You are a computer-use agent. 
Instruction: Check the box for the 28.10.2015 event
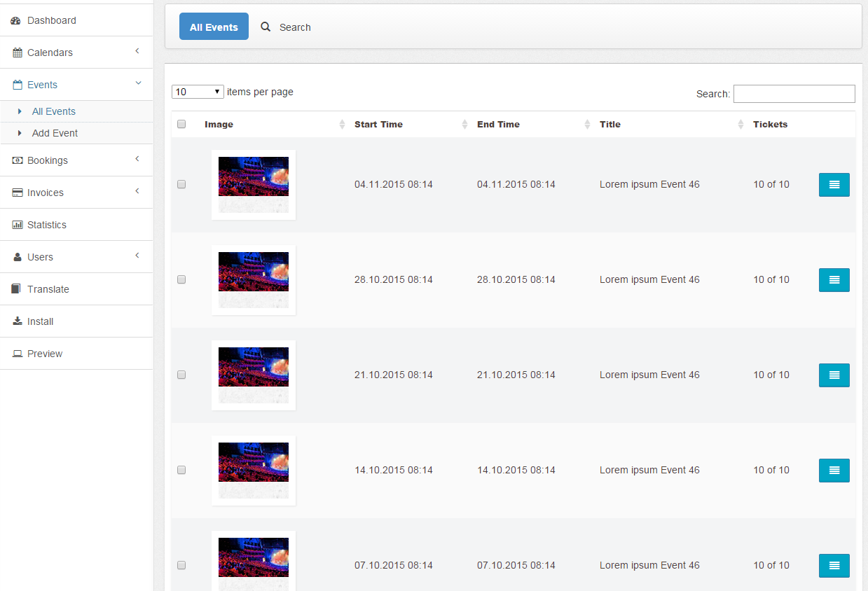point(181,279)
